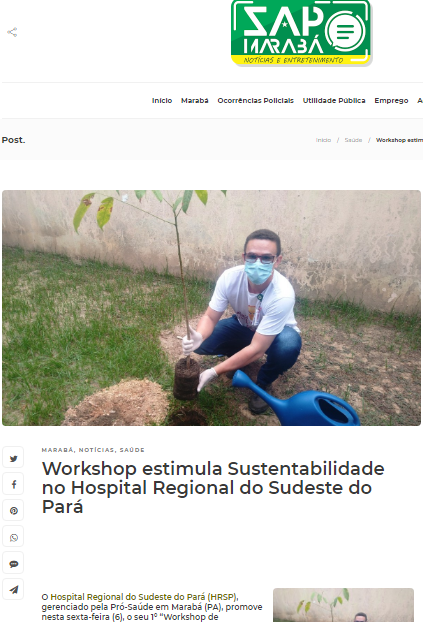Follow the Saúde breadcrumb link
This screenshot has height=622, width=423.
click(353, 140)
